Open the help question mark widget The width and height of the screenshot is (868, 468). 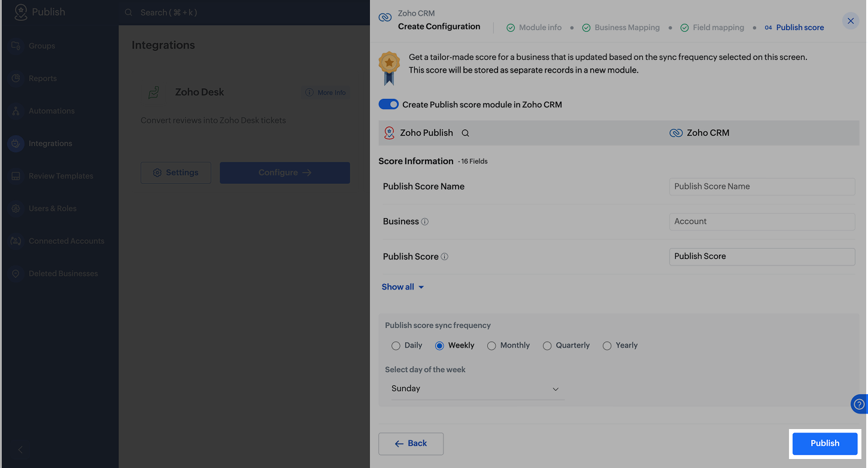point(860,404)
